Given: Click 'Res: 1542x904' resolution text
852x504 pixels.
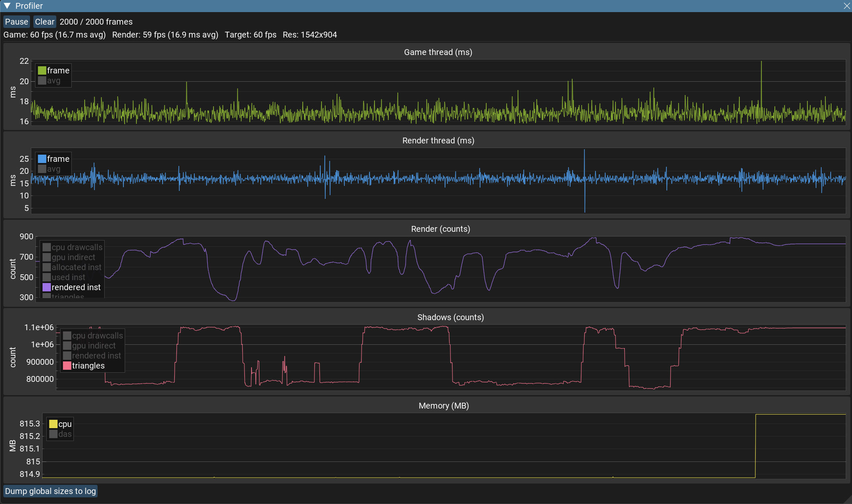Looking at the screenshot, I should click(310, 35).
